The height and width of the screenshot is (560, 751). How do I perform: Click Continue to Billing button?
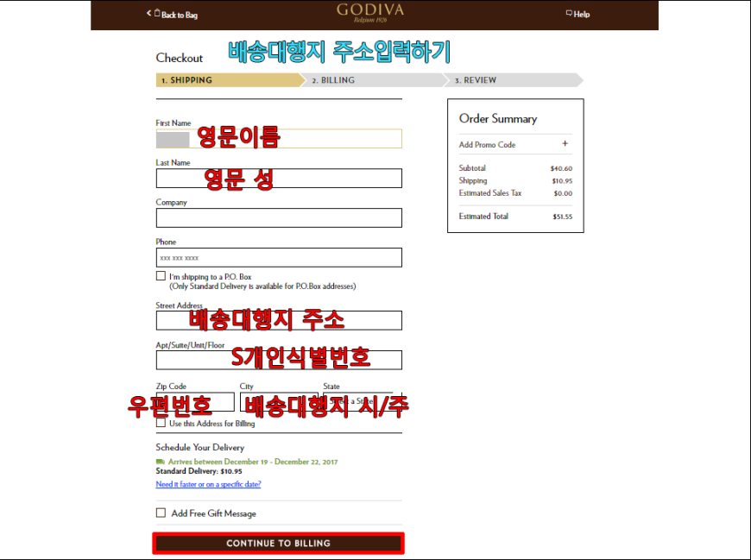(278, 544)
